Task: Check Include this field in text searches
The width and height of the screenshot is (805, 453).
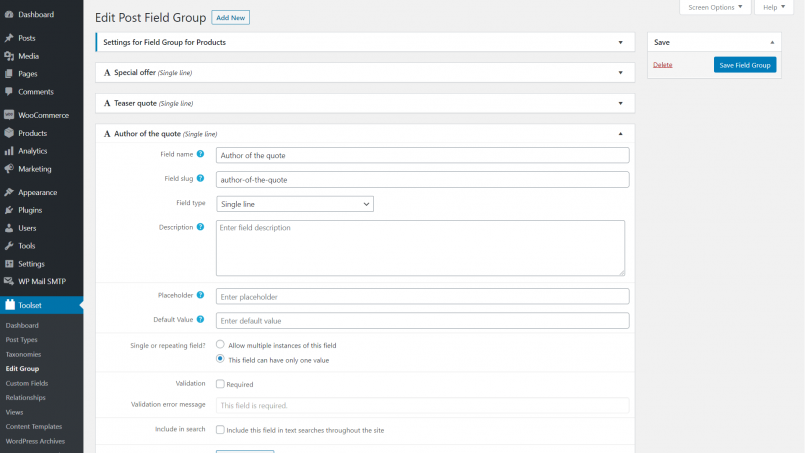Action: pyautogui.click(x=220, y=430)
